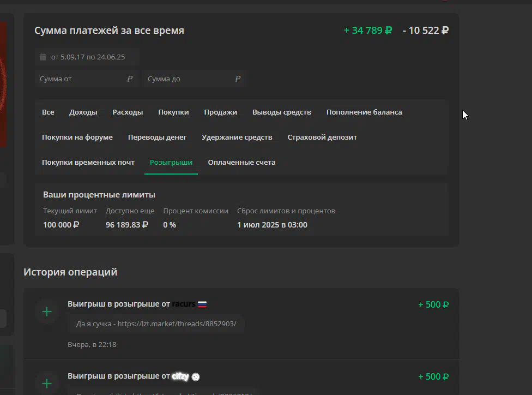Select the Покупки filter tab
Screen dimensions: 532x395
coord(173,112)
